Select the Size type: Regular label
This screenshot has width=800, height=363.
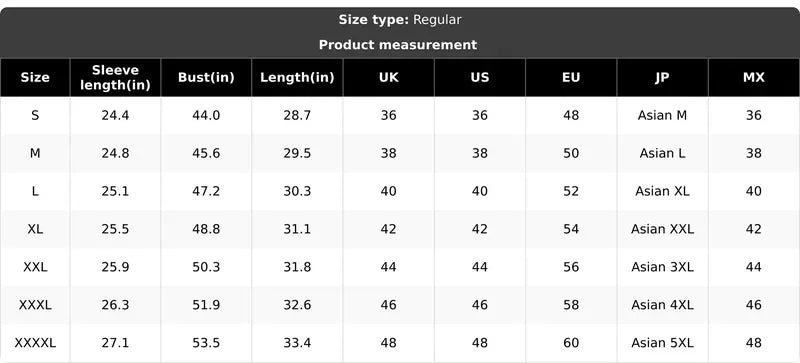pyautogui.click(x=400, y=20)
